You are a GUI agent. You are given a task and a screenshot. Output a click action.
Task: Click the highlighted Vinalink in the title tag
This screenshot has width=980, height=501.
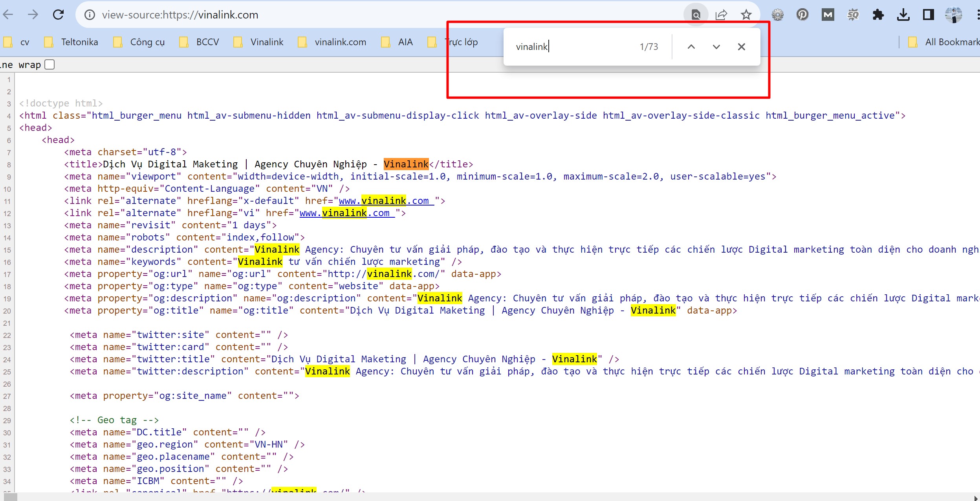pyautogui.click(x=406, y=164)
